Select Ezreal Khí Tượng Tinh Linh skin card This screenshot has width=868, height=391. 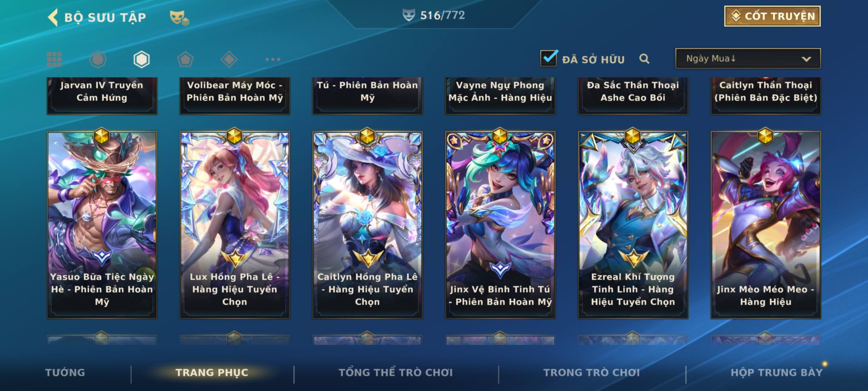tap(633, 224)
